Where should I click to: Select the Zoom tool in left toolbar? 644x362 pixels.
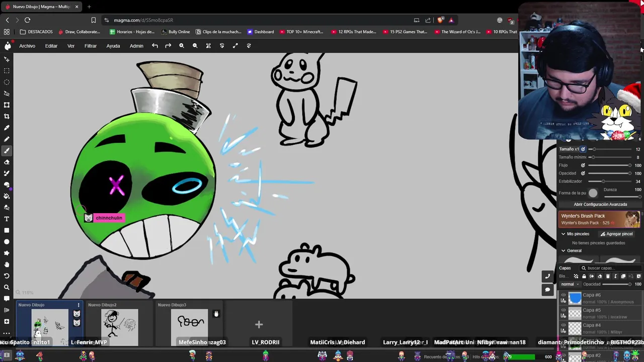(7, 287)
